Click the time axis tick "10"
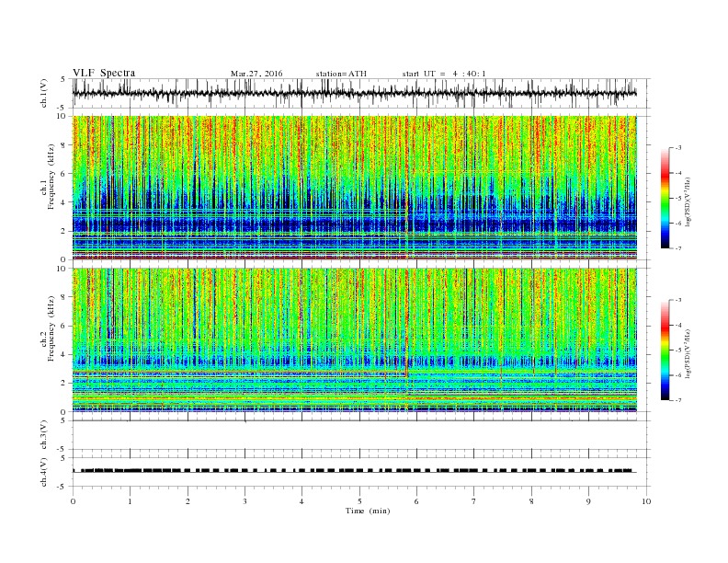 (x=646, y=501)
